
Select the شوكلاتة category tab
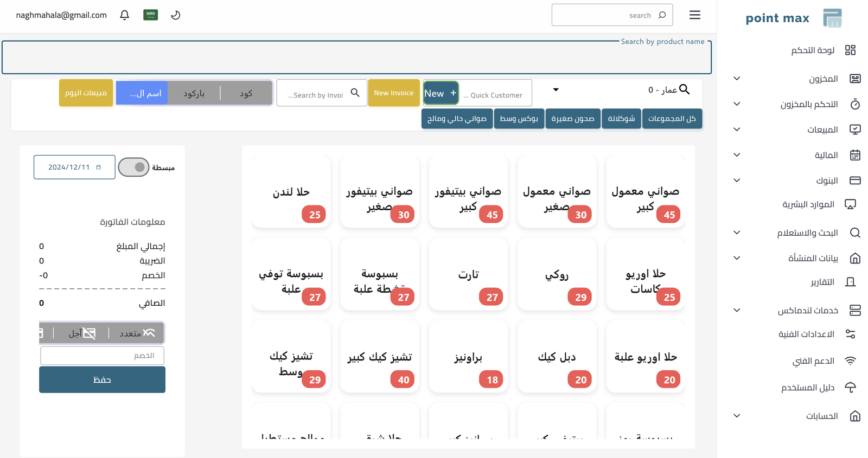[x=621, y=119]
